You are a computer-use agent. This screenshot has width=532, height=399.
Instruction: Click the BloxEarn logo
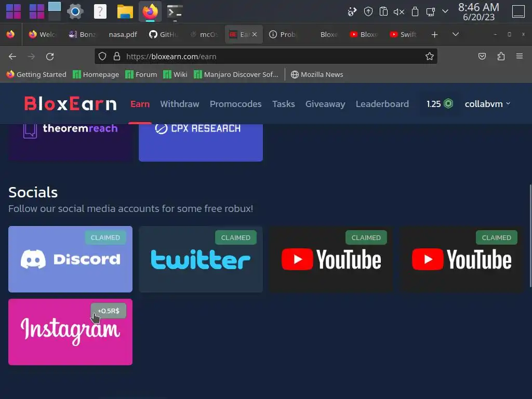click(70, 104)
